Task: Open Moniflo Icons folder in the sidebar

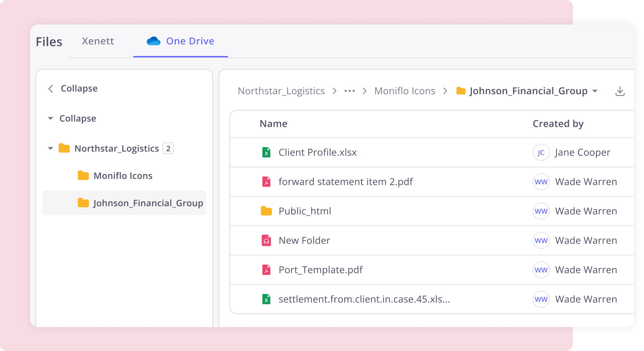Action: (x=123, y=176)
